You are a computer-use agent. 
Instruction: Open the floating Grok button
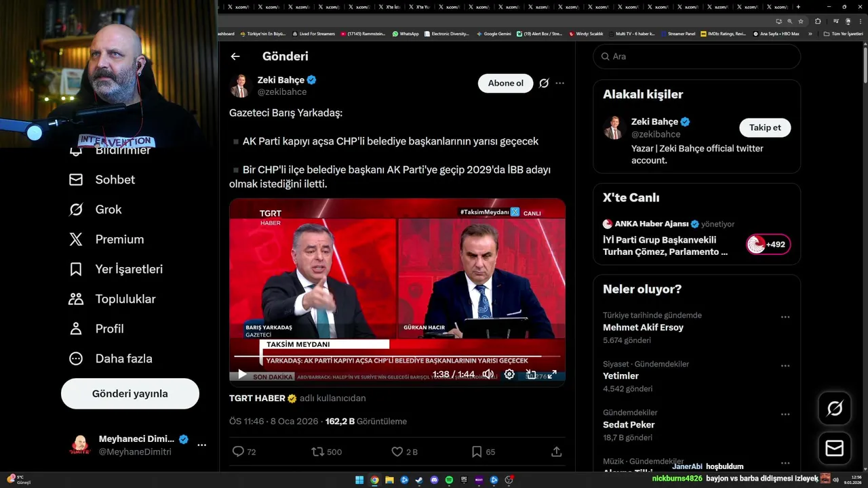pos(835,408)
